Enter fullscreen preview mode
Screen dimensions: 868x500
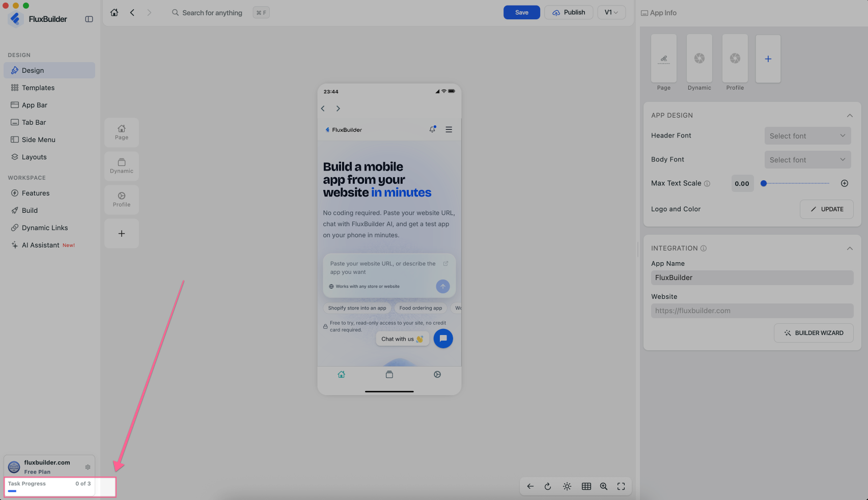coord(621,486)
